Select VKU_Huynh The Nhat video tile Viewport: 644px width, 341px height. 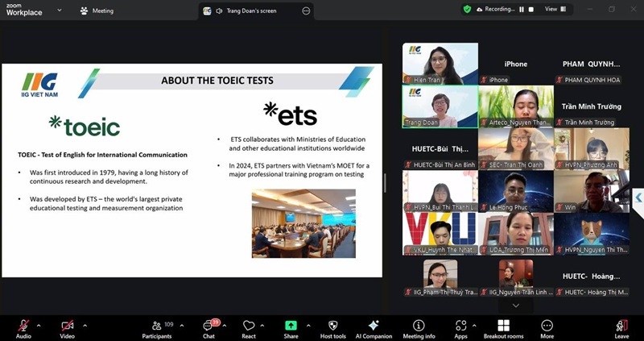[440, 234]
